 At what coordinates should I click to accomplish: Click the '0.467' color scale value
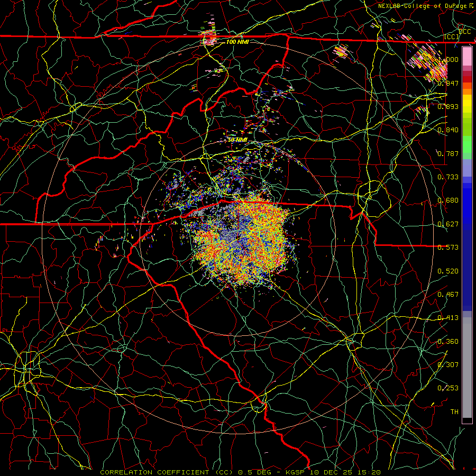448,295
